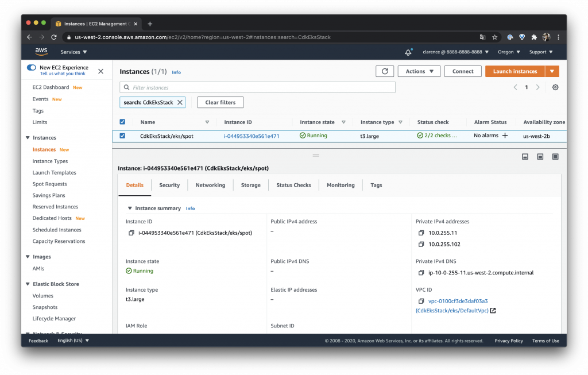
Task: Open browser extensions puzzle icon
Action: click(534, 37)
